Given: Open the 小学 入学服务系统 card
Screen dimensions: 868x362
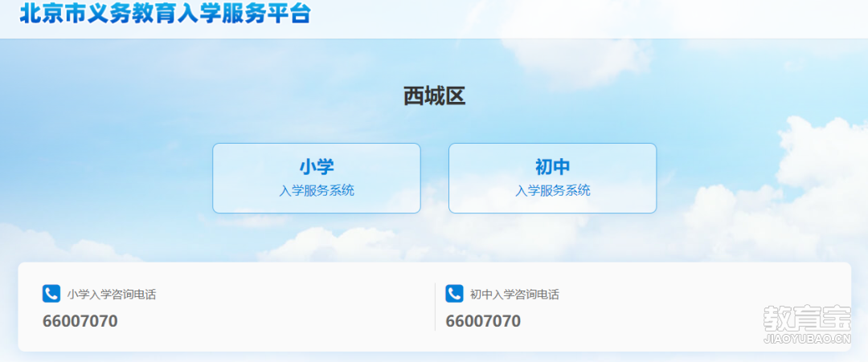Looking at the screenshot, I should (x=317, y=178).
